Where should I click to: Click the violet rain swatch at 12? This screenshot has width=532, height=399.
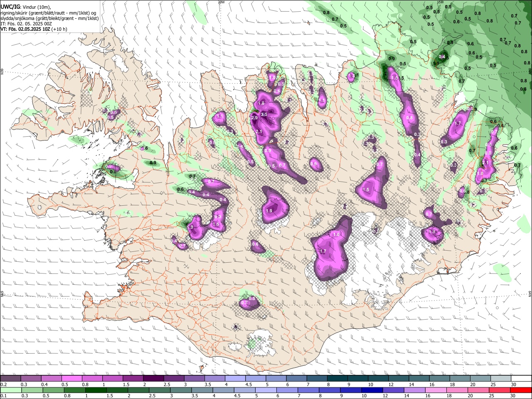tap(393, 390)
